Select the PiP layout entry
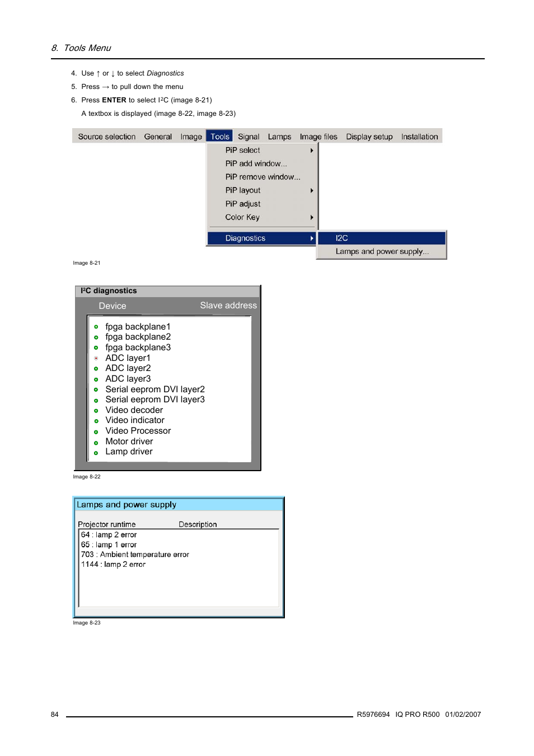 tap(261, 190)
